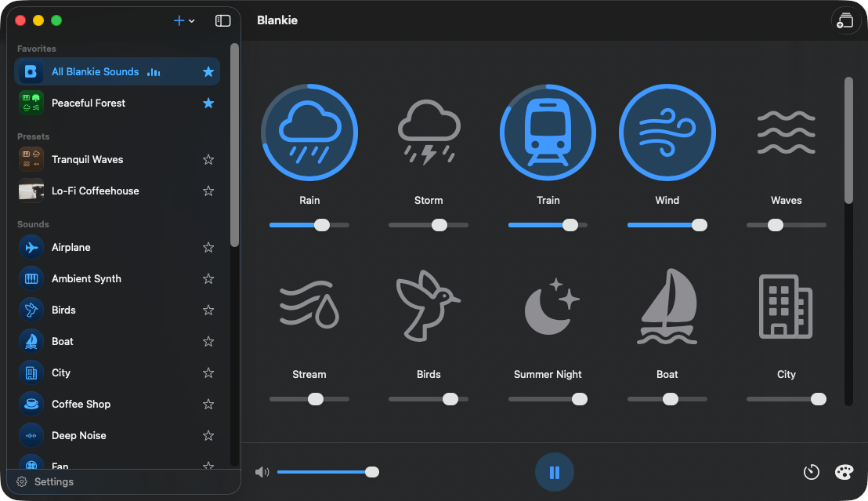This screenshot has width=868, height=501.
Task: Click the add preset window icon
Action: [845, 20]
